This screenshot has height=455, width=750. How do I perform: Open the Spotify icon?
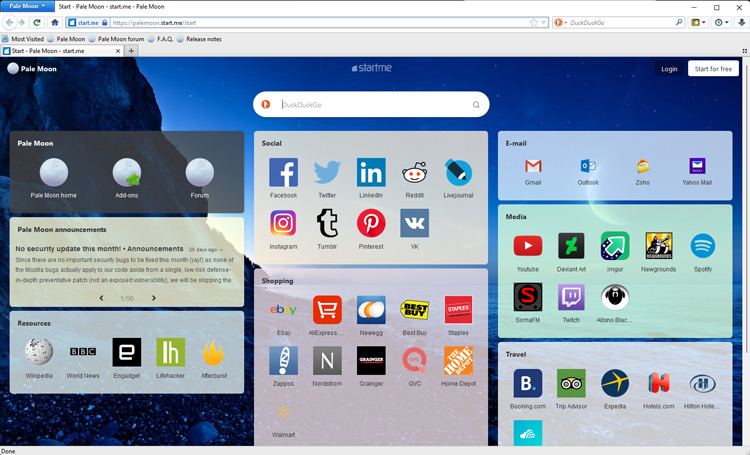pos(703,246)
